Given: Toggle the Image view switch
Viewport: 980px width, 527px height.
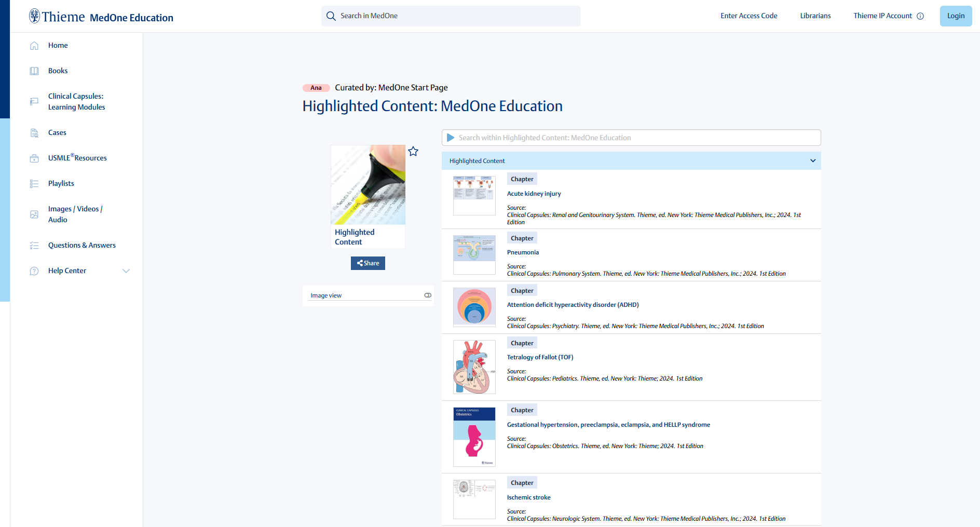Looking at the screenshot, I should [x=428, y=295].
